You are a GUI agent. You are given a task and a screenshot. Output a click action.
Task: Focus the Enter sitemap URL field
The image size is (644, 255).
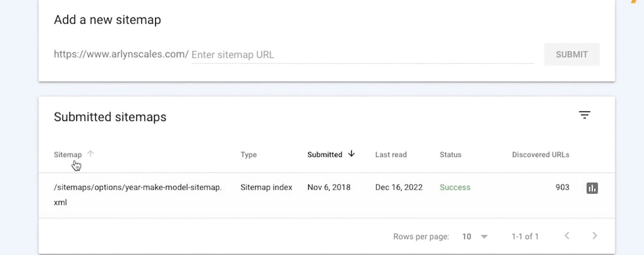363,55
